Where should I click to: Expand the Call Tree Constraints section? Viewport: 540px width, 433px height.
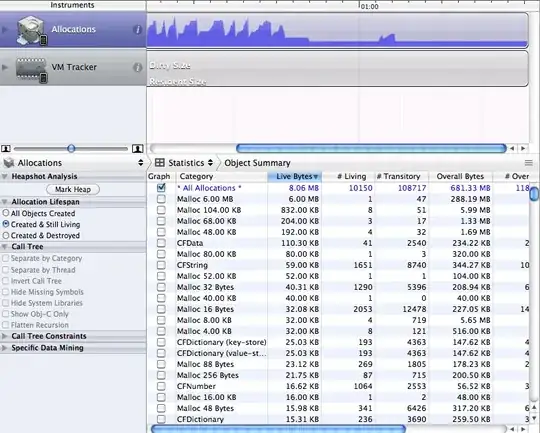tap(4, 336)
